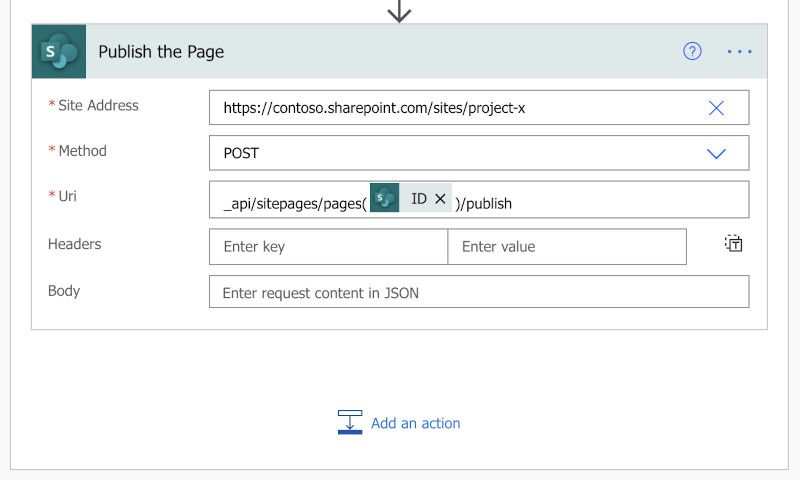Viewport: 800px width, 480px height.
Task: Click the Add an action icon
Action: tap(350, 422)
